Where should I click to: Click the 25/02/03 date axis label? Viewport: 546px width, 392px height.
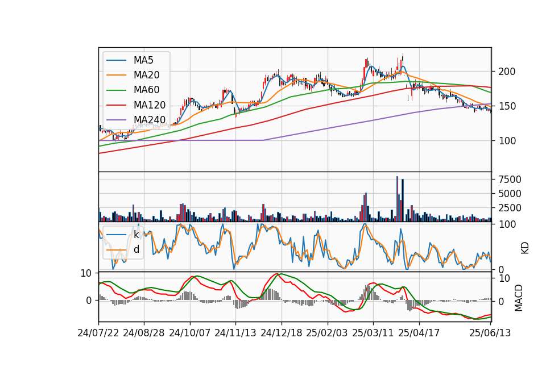(x=327, y=333)
